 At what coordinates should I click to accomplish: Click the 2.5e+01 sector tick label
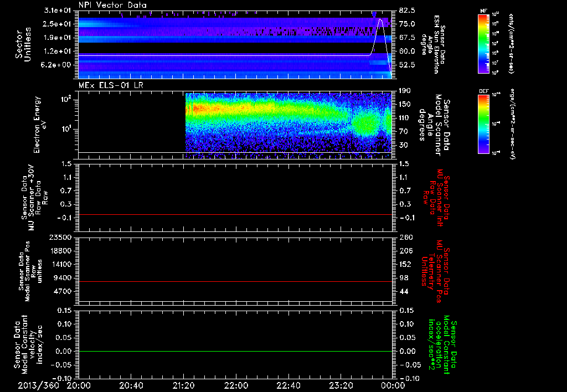(58, 24)
